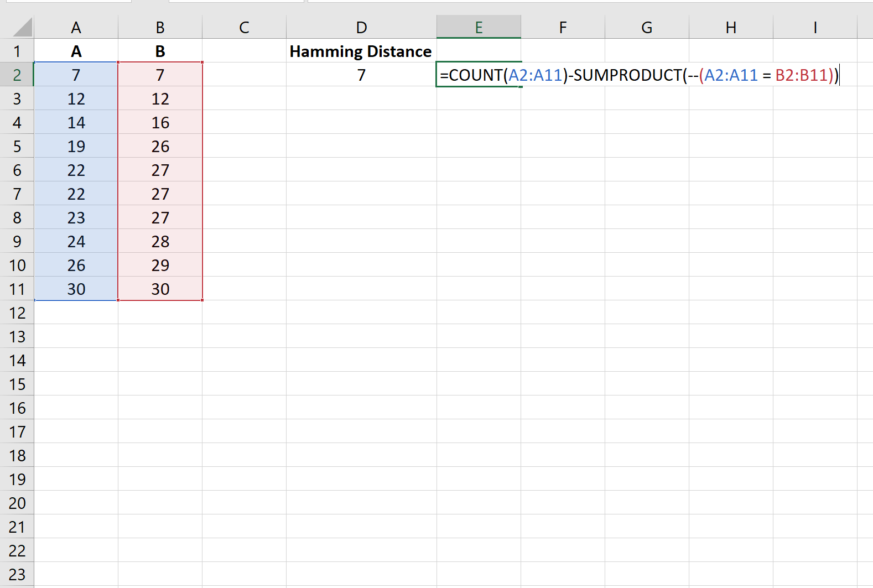Select column B header
Image resolution: width=873 pixels, height=588 pixels.
pyautogui.click(x=160, y=27)
